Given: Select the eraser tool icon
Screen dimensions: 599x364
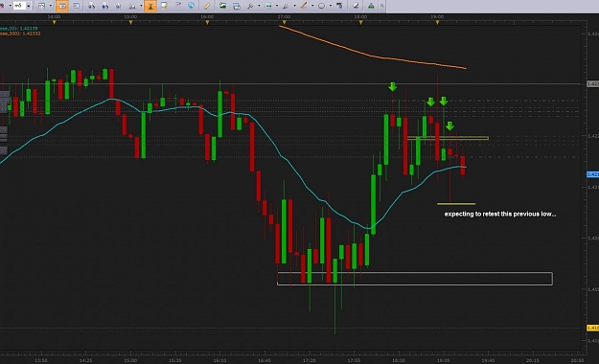Looking at the screenshot, I should 356,6.
